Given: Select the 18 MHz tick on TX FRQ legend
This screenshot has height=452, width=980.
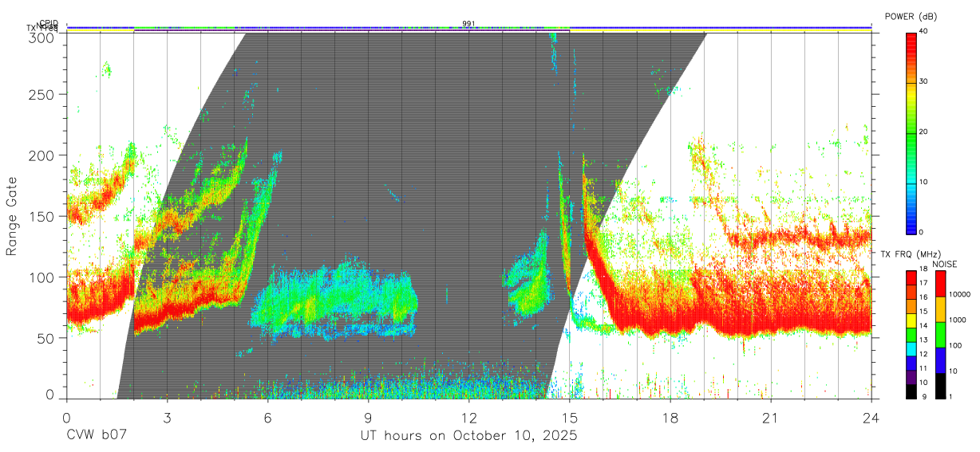Looking at the screenshot, I should 925,269.
